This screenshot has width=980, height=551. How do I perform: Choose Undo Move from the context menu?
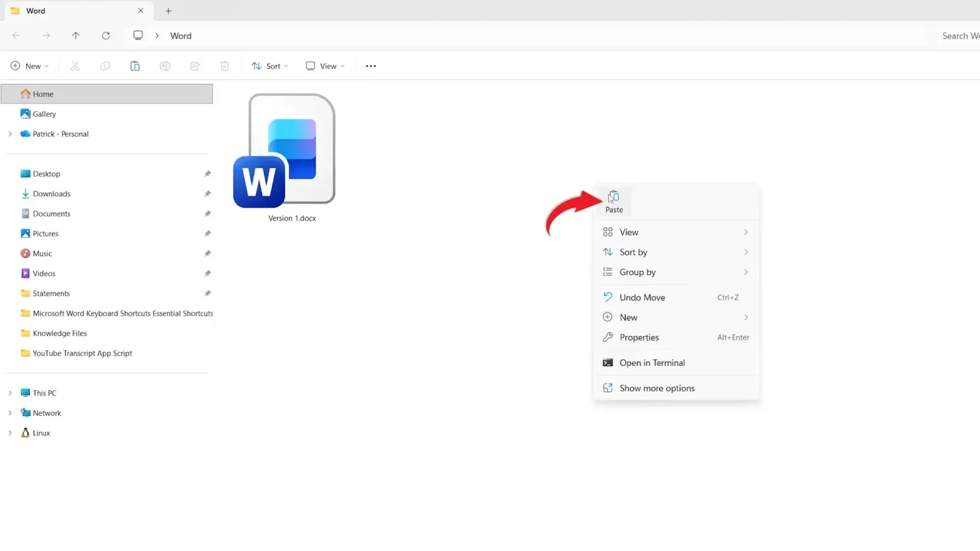(676, 297)
